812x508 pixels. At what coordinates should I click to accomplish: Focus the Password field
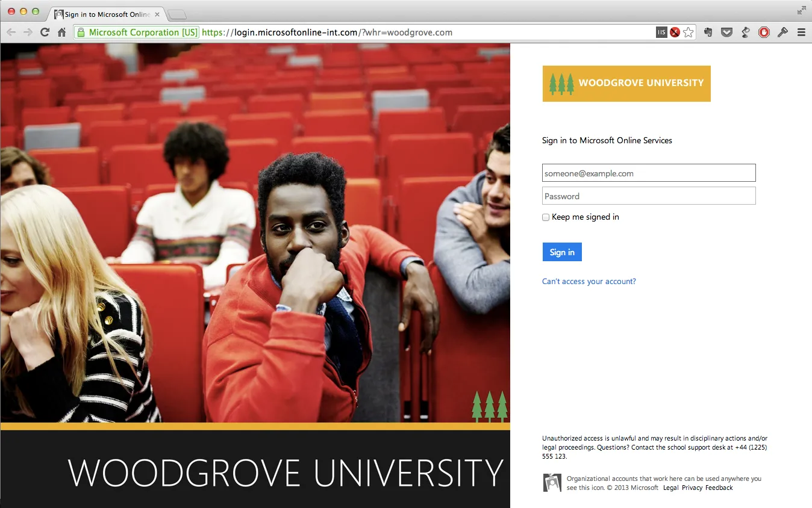(649, 196)
